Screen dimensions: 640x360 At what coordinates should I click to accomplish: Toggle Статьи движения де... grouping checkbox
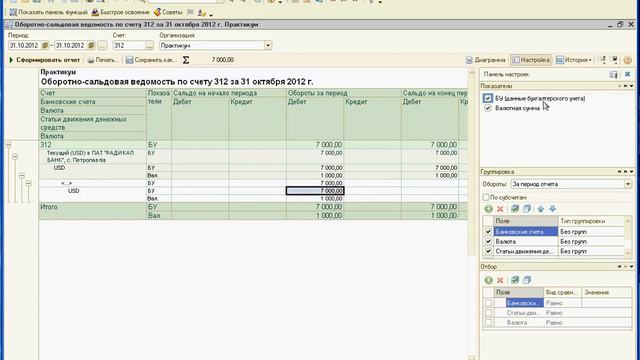488,251
